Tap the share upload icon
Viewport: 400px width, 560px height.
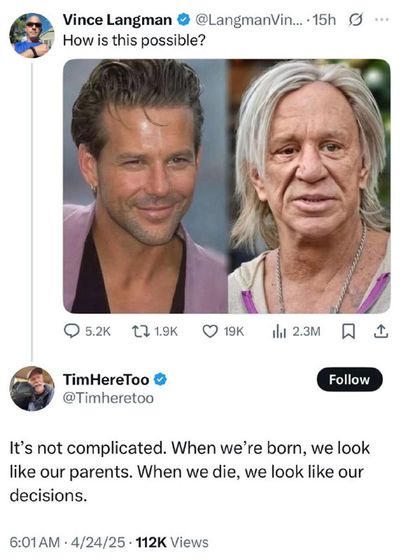pos(381,332)
